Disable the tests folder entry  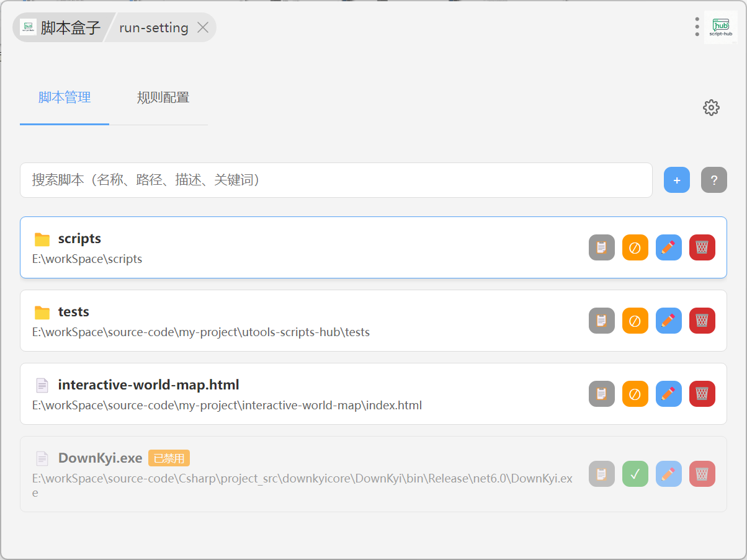coord(635,321)
